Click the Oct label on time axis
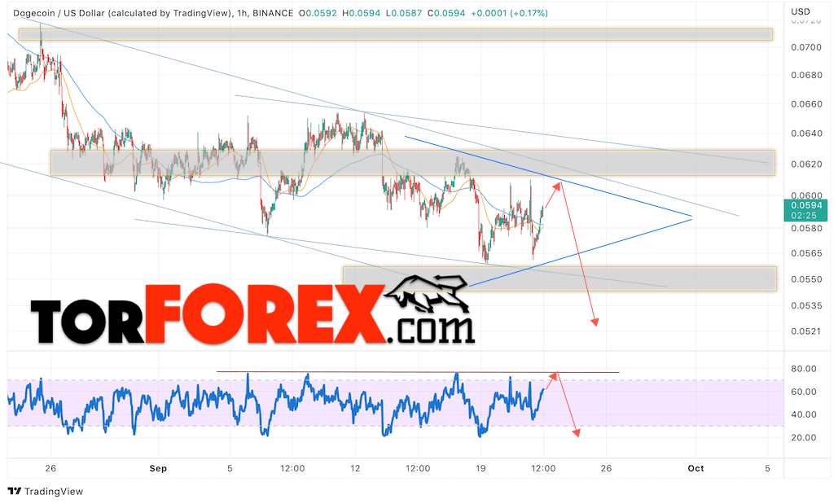The width and height of the screenshot is (838, 504). 695,469
